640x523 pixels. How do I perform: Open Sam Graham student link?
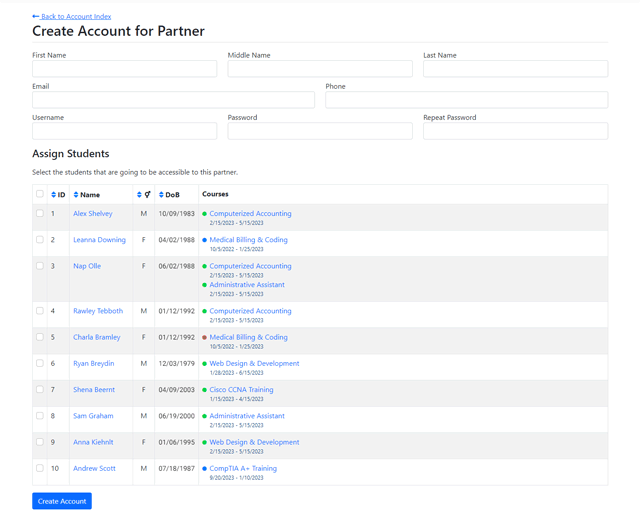point(93,416)
